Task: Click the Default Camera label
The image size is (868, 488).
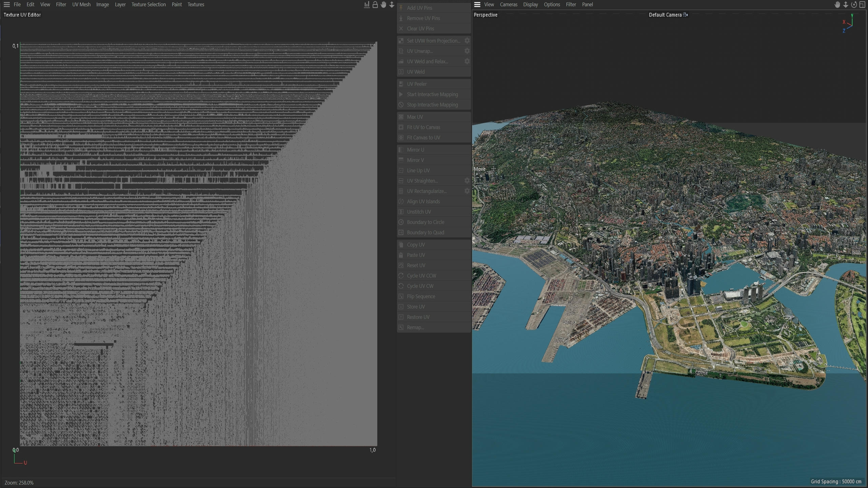Action: coord(665,15)
